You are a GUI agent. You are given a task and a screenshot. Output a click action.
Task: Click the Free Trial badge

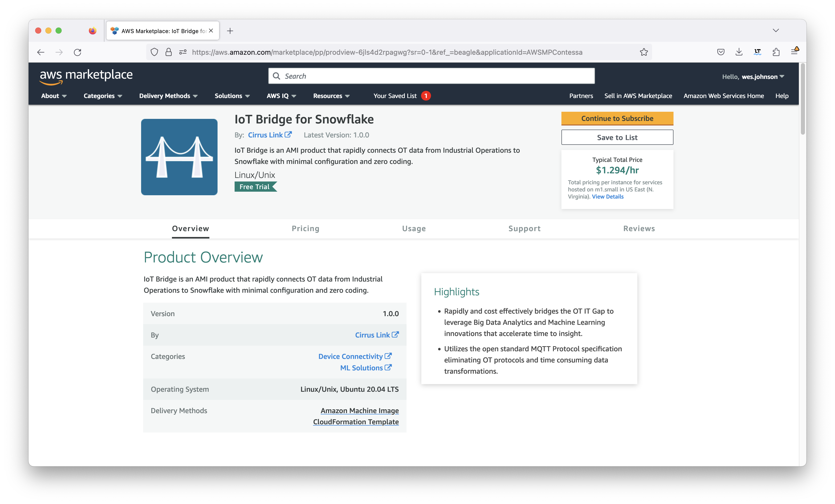pos(255,187)
